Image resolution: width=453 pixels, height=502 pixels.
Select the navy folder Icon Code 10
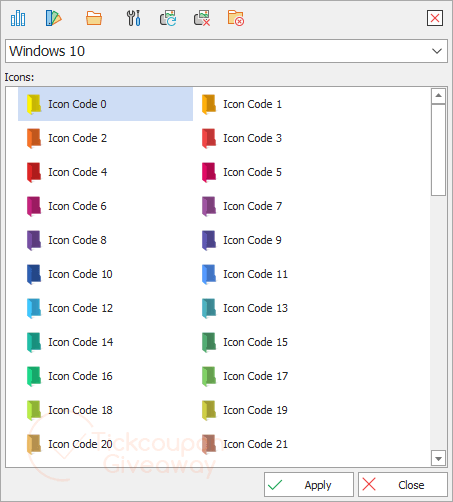click(105, 274)
